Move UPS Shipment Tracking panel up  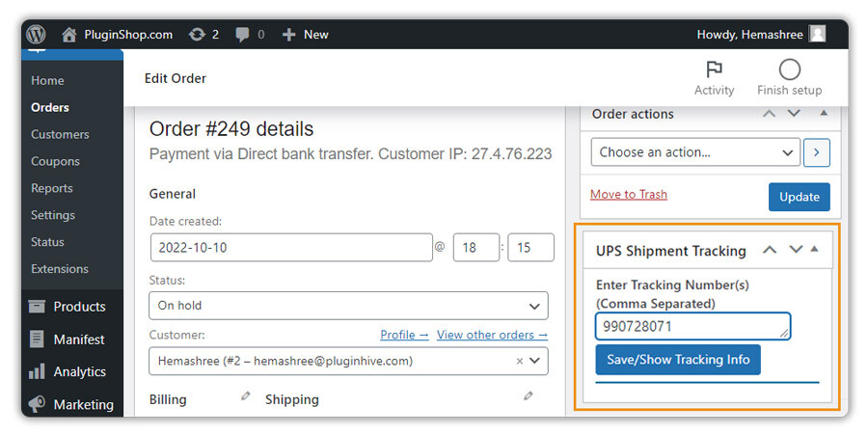pos(770,250)
